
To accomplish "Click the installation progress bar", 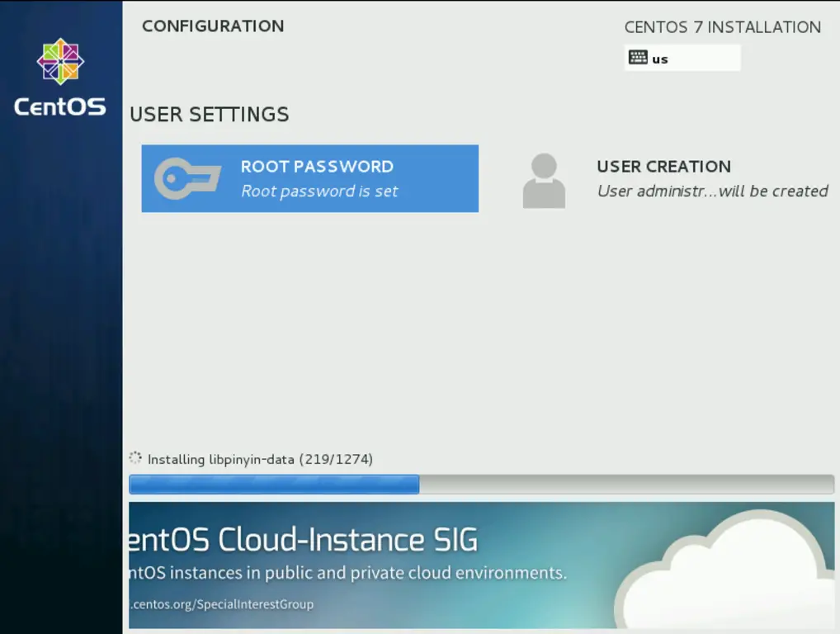I will [481, 485].
